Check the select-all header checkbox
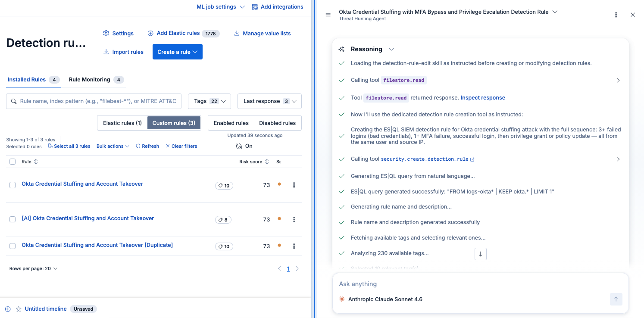 point(13,162)
